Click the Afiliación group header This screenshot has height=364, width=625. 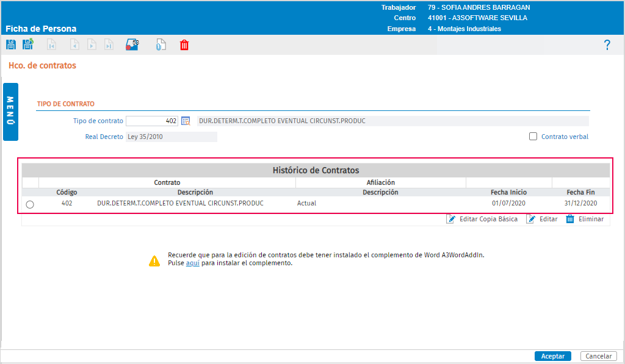[381, 182]
